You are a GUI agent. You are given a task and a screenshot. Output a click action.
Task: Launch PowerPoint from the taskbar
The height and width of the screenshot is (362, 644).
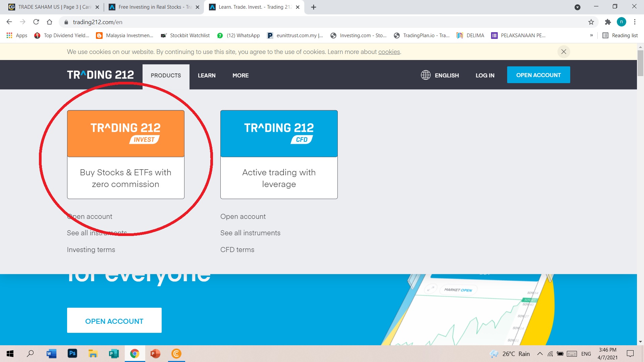(155, 354)
